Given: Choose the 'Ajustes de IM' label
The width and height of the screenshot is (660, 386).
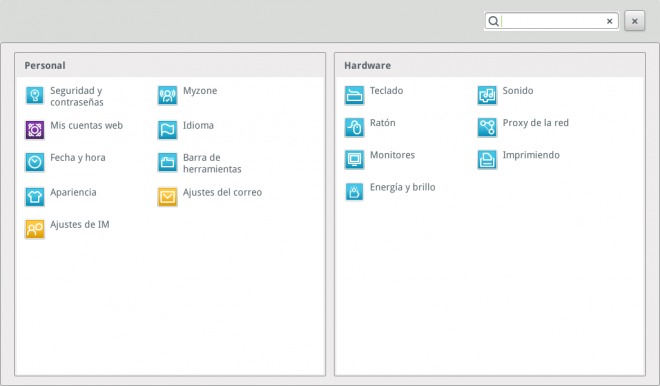Looking at the screenshot, I should pyautogui.click(x=80, y=225).
